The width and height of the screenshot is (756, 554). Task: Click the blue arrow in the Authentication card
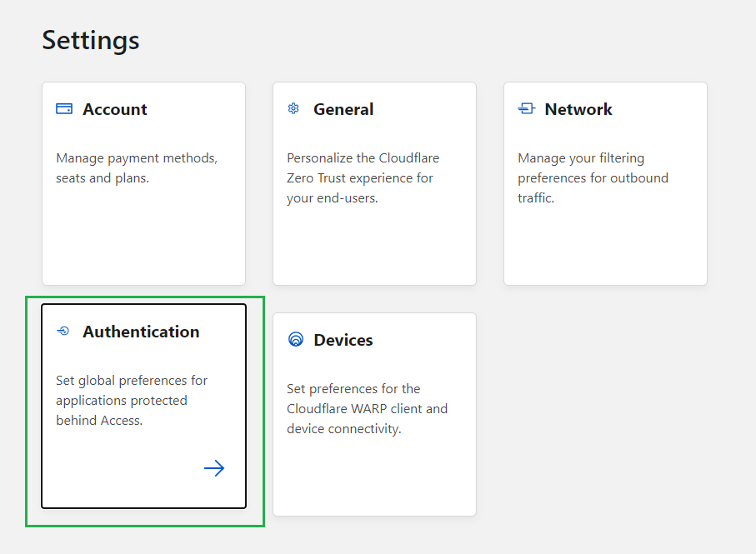point(214,468)
